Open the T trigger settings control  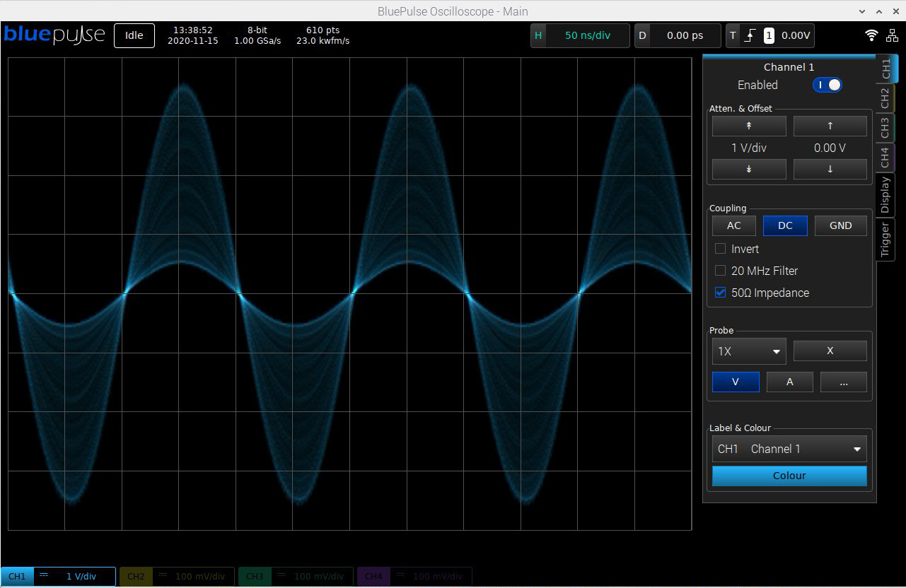[x=769, y=35]
